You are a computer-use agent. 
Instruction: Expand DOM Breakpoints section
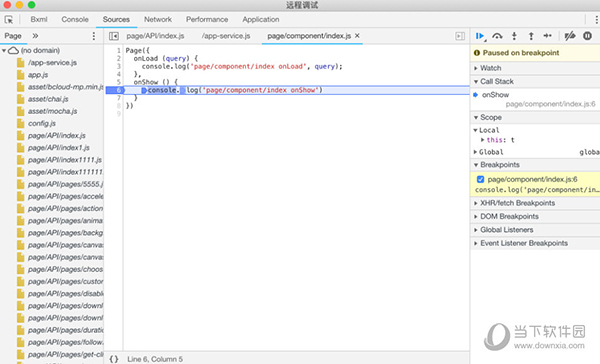pos(476,217)
